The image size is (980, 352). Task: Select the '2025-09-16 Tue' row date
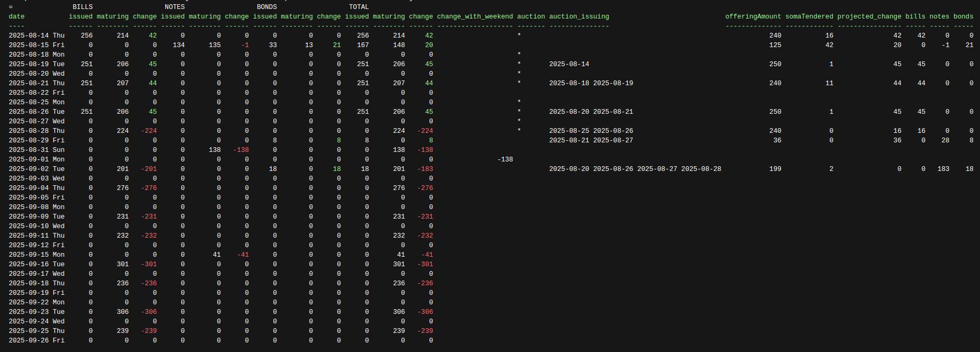[x=37, y=264]
